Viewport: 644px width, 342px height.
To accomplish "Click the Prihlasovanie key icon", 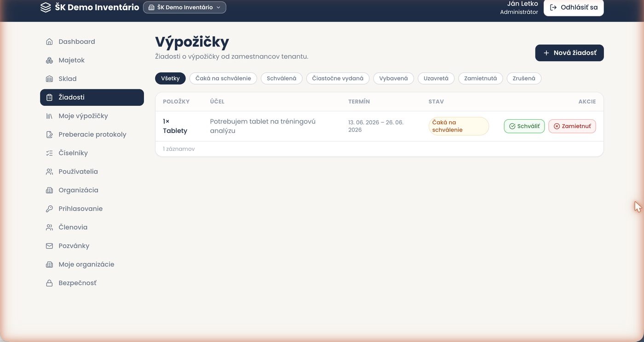I will 49,209.
